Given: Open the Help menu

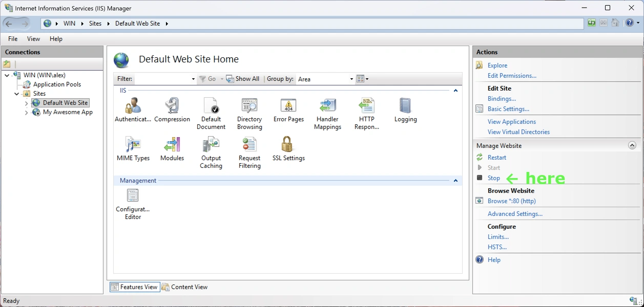Looking at the screenshot, I should click(56, 39).
